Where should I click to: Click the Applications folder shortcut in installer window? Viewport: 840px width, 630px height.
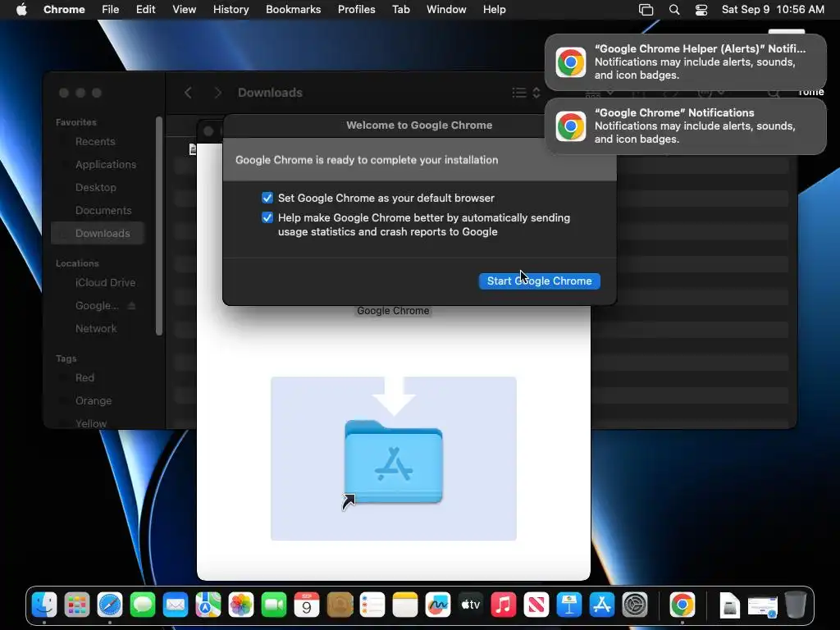pyautogui.click(x=394, y=463)
